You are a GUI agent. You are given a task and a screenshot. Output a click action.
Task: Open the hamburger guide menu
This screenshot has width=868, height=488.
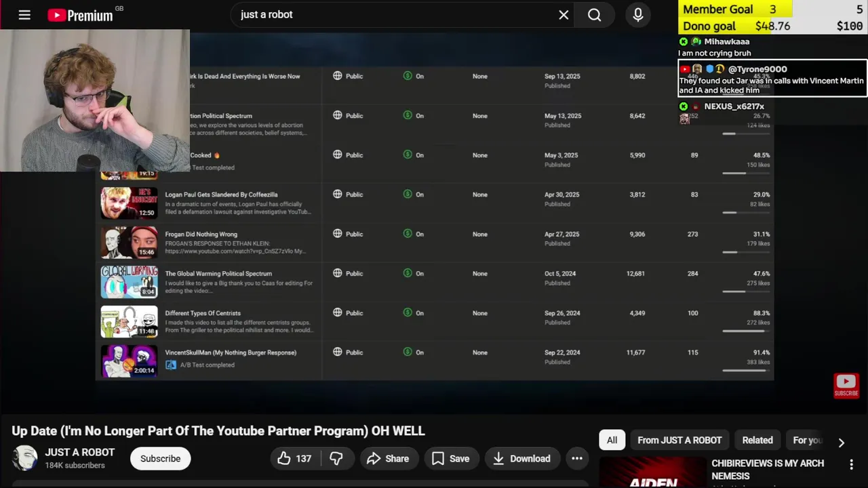click(24, 15)
